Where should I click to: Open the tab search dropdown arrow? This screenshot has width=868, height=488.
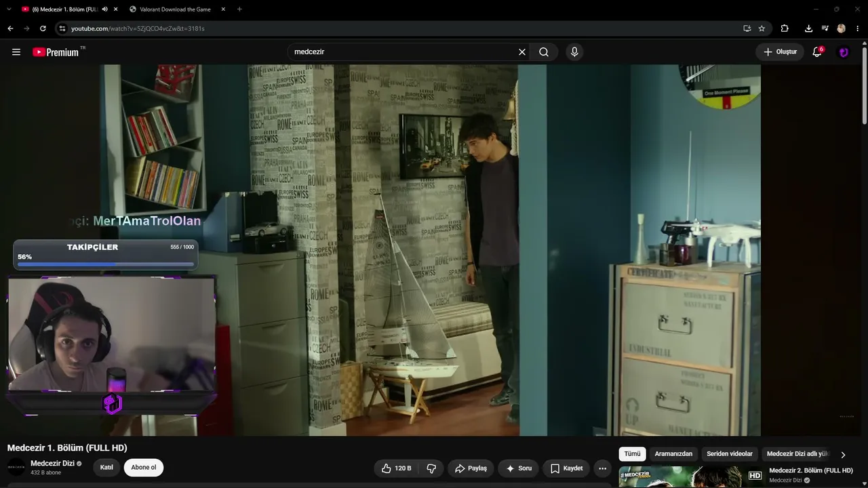coord(9,9)
